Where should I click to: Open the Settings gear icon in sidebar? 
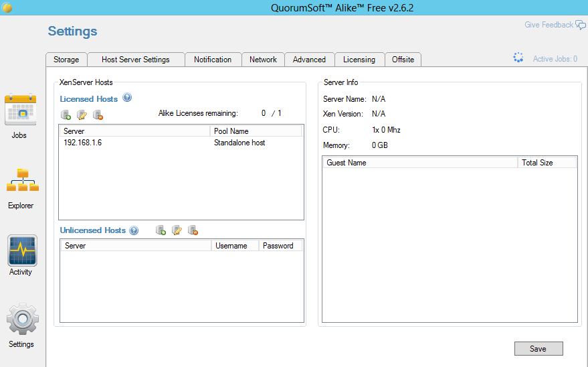coord(23,319)
